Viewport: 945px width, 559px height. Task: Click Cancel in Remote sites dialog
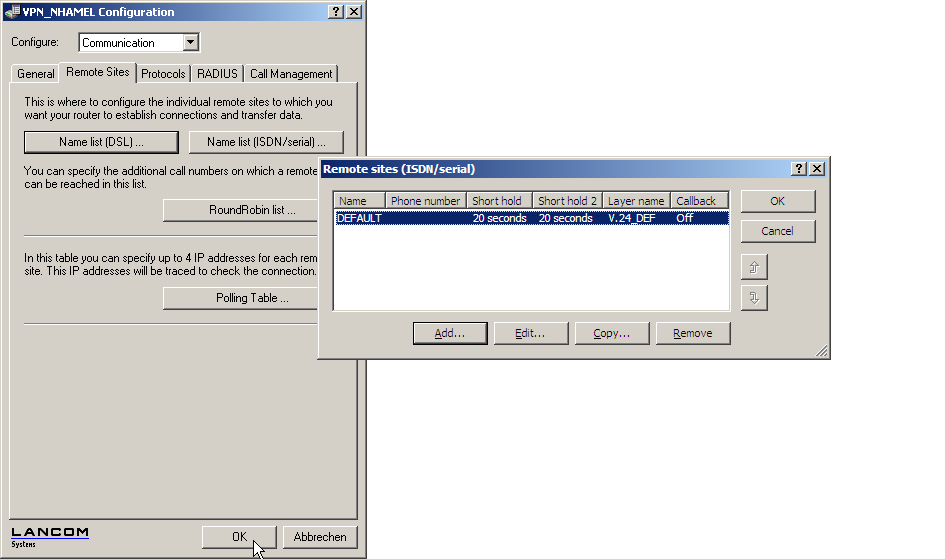pyautogui.click(x=777, y=231)
